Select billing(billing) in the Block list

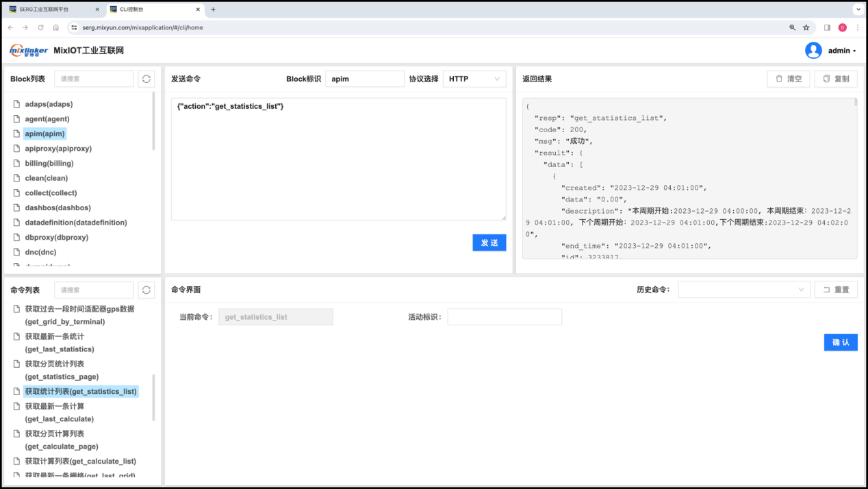[49, 163]
